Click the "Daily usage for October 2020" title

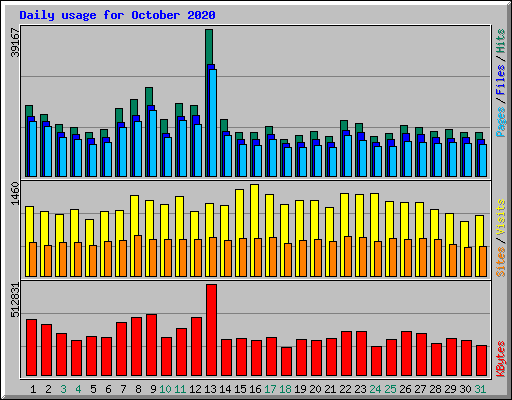coord(117,15)
